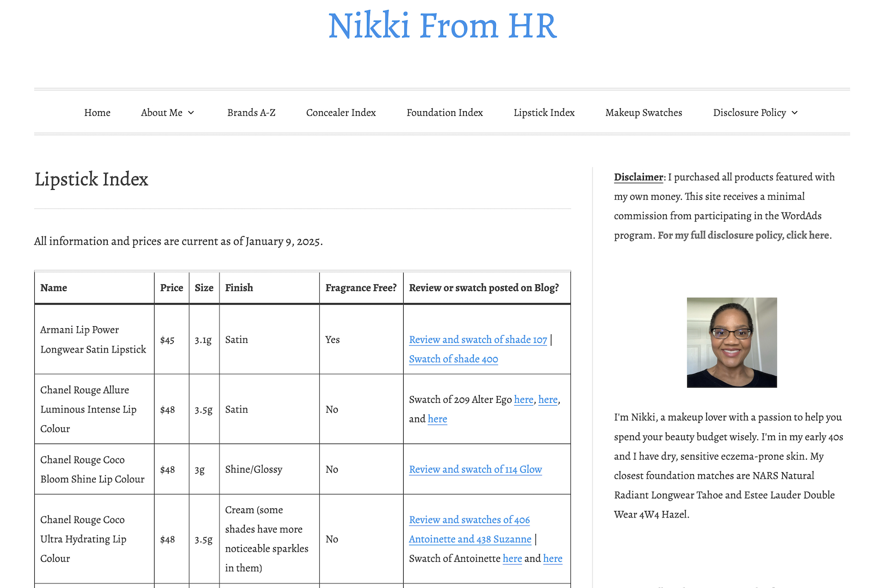Expand the About Me dropdown chevron
Image resolution: width=892 pixels, height=588 pixels.
[x=191, y=113]
